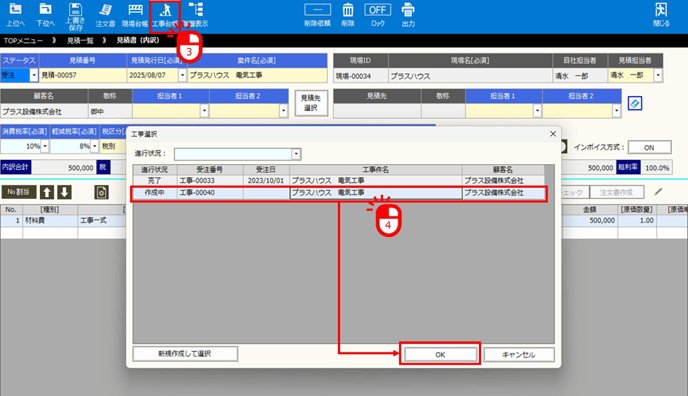Click 見積書（内訳） breadcrumb
This screenshot has height=396, width=688.
pos(138,40)
